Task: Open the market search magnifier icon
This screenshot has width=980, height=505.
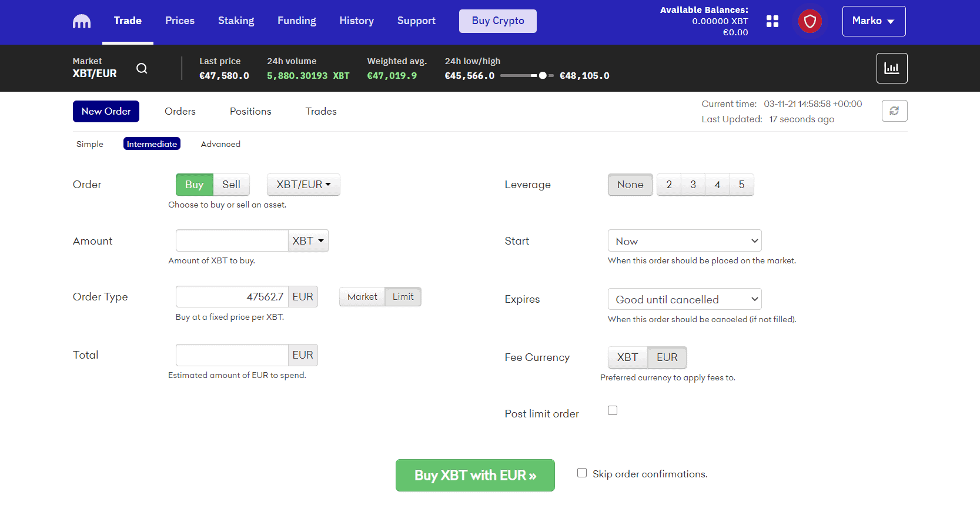Action: point(142,68)
